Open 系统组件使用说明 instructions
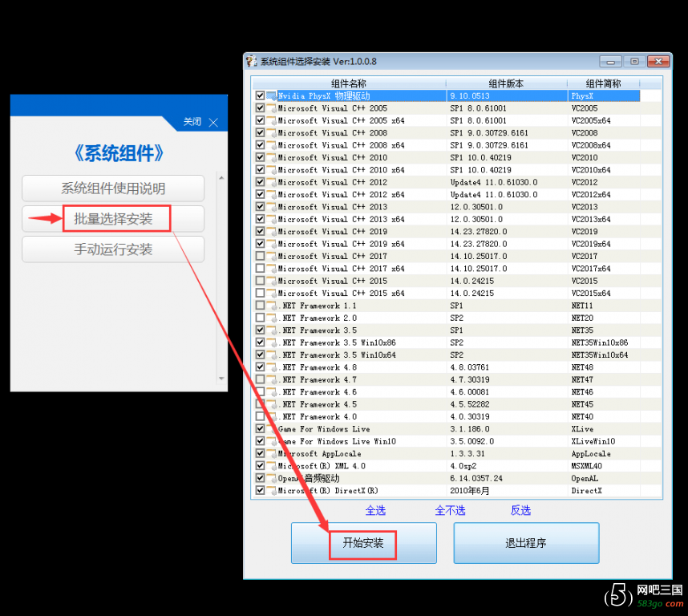 pyautogui.click(x=113, y=188)
